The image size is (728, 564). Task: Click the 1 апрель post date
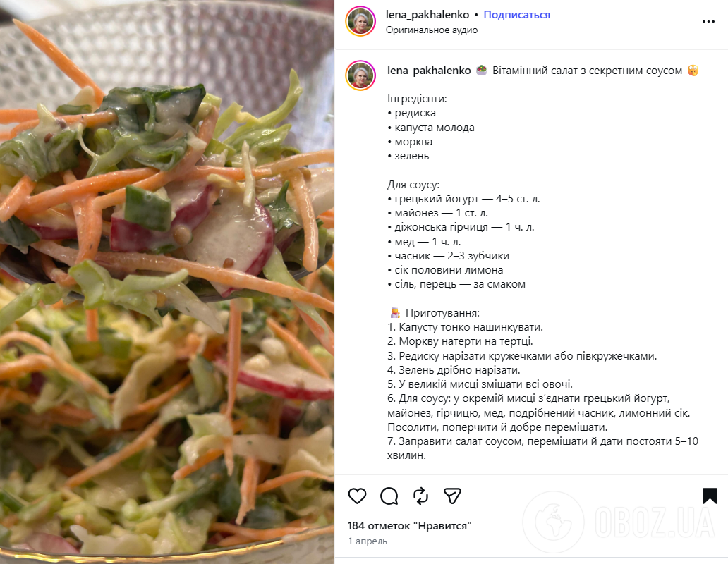pyautogui.click(x=368, y=541)
